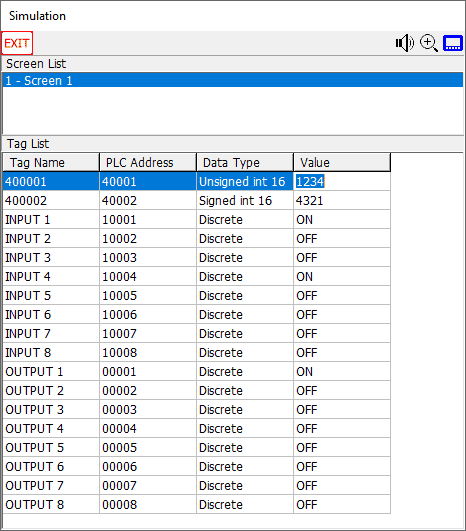This screenshot has width=466, height=531.
Task: Toggle OUTPUT 5 value OFF
Action: pos(342,447)
